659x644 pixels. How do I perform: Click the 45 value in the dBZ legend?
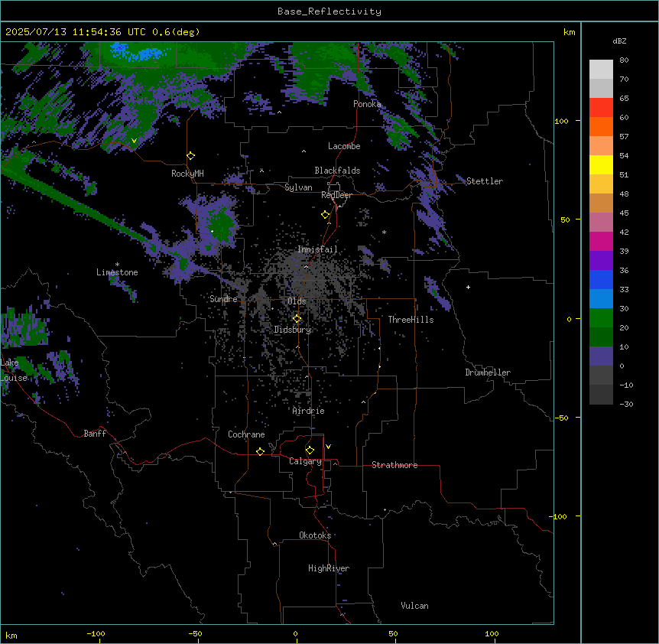coord(624,213)
